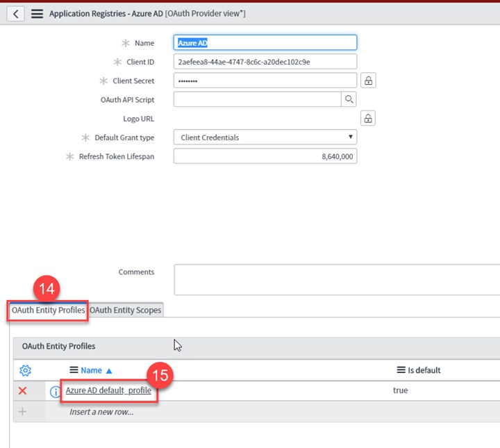Select the 'true' Is default cell
The height and width of the screenshot is (448, 500).
[x=400, y=390]
